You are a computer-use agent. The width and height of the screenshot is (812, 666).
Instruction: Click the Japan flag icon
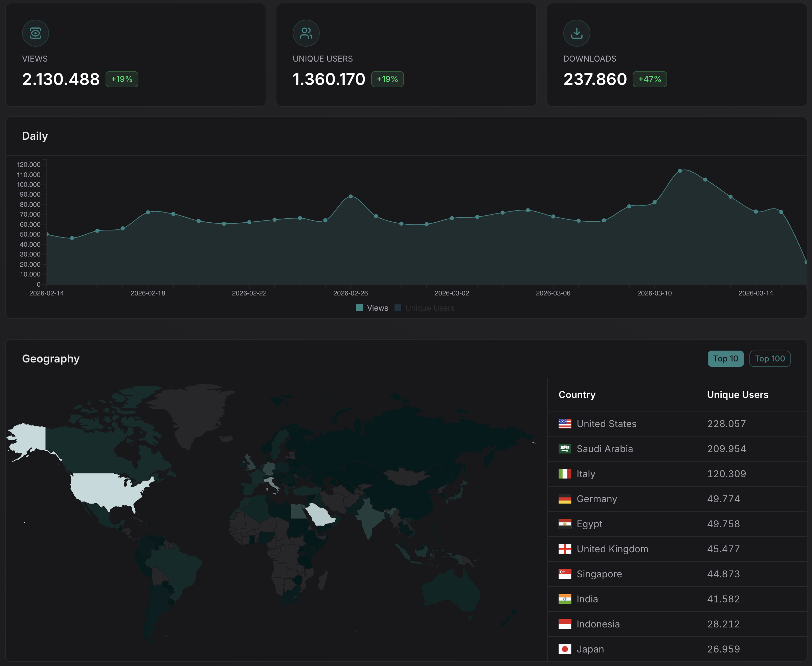point(565,649)
